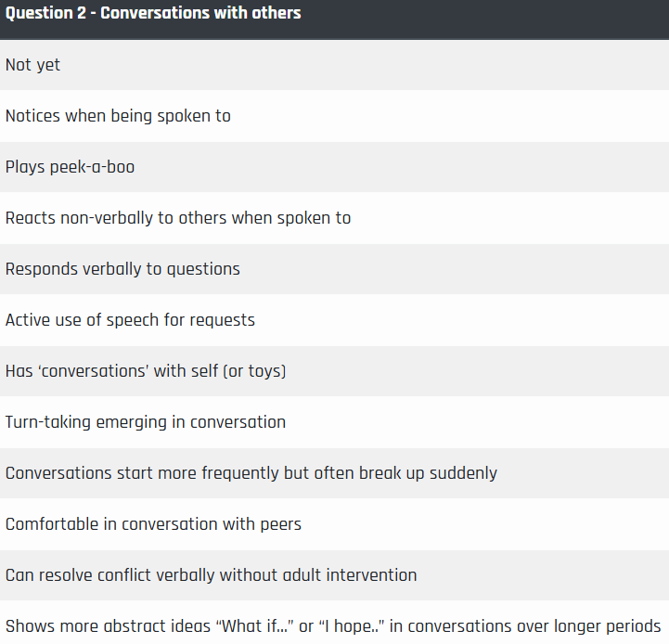The width and height of the screenshot is (669, 644).
Task: Click the text 'peek-a-boo'
Action: [92, 167]
